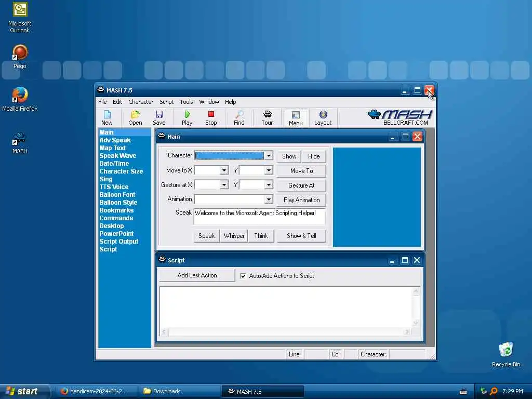This screenshot has width=532, height=399.
Task: Click the Show button
Action: [289, 156]
